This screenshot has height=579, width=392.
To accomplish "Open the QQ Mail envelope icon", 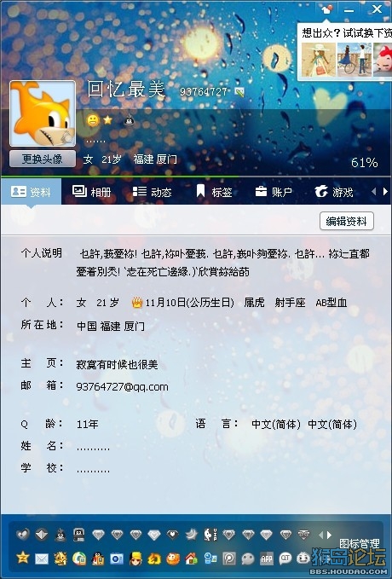I will click(42, 559).
